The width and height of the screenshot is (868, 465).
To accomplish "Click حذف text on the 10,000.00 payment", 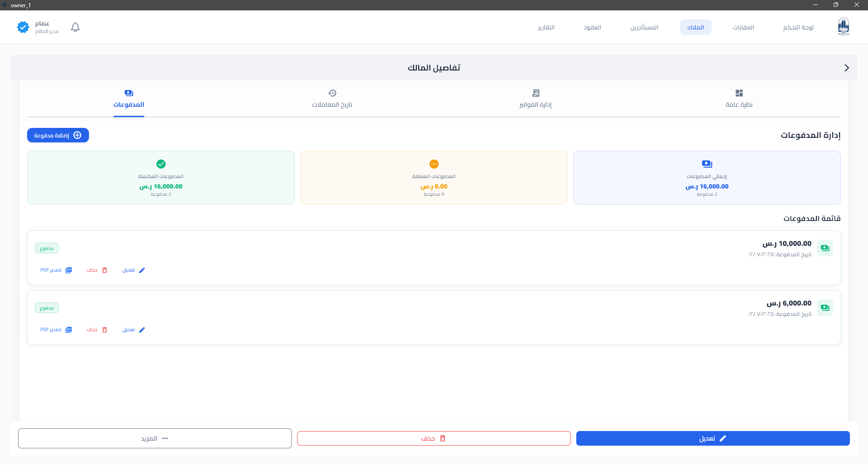I will pos(92,270).
